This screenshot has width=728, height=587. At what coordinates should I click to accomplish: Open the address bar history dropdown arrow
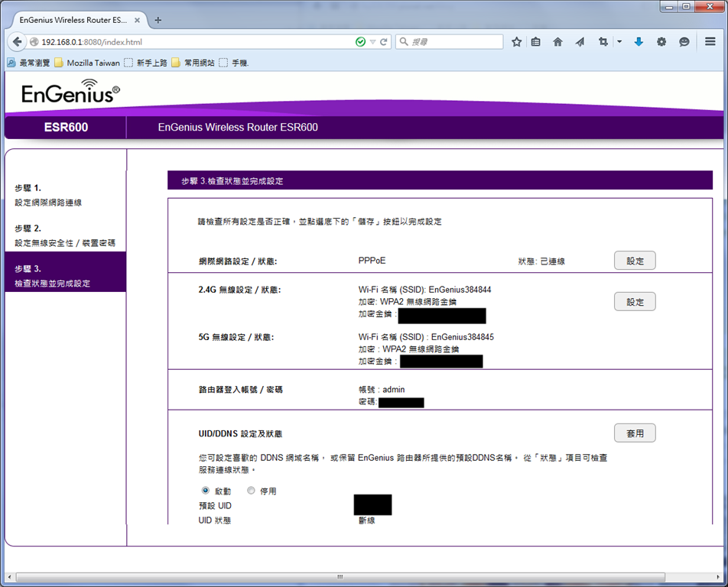click(372, 42)
